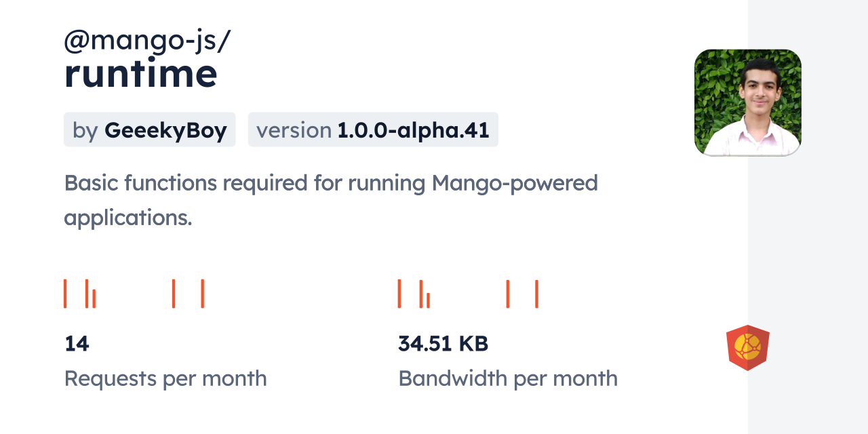Click the '34.51 KB' bandwidth value

(443, 344)
